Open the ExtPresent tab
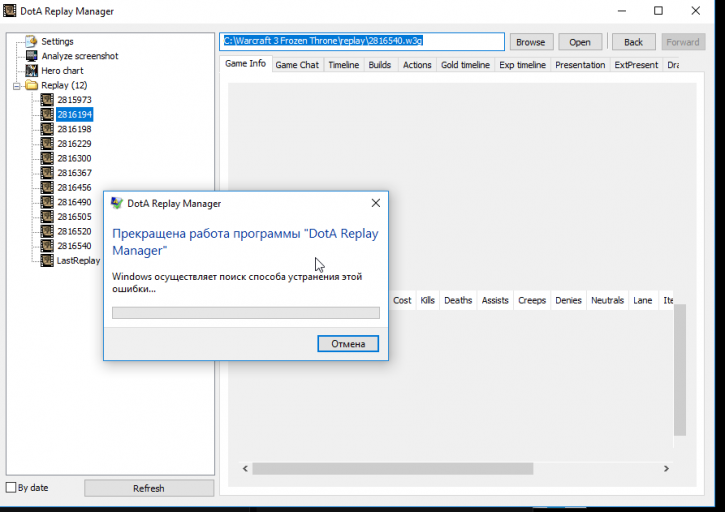This screenshot has width=725, height=512. click(636, 65)
